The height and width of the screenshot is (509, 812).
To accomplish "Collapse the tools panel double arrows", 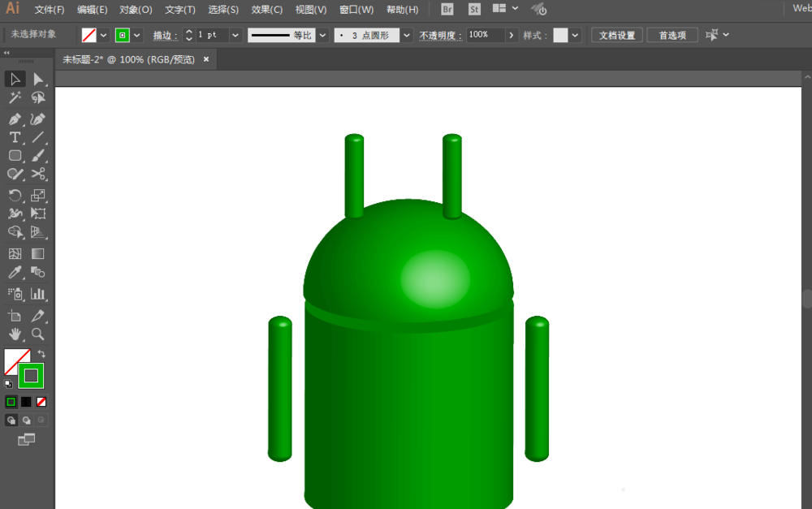I will pos(6,53).
